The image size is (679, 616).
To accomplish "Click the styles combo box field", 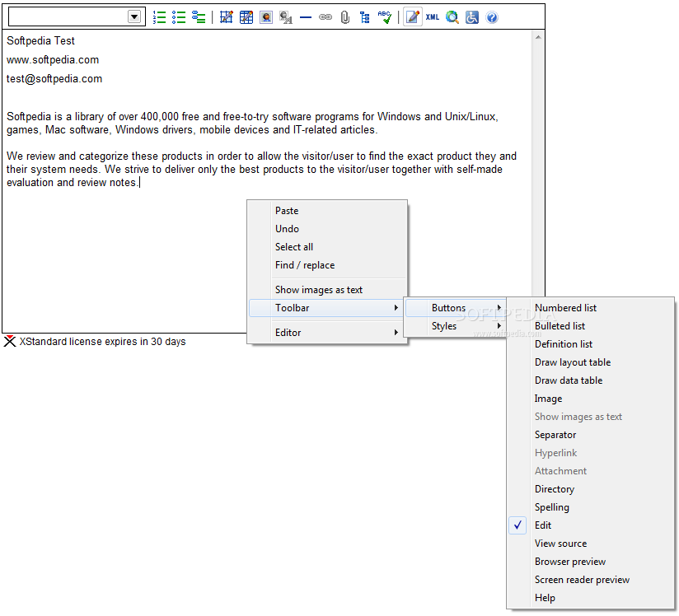I will point(77,17).
